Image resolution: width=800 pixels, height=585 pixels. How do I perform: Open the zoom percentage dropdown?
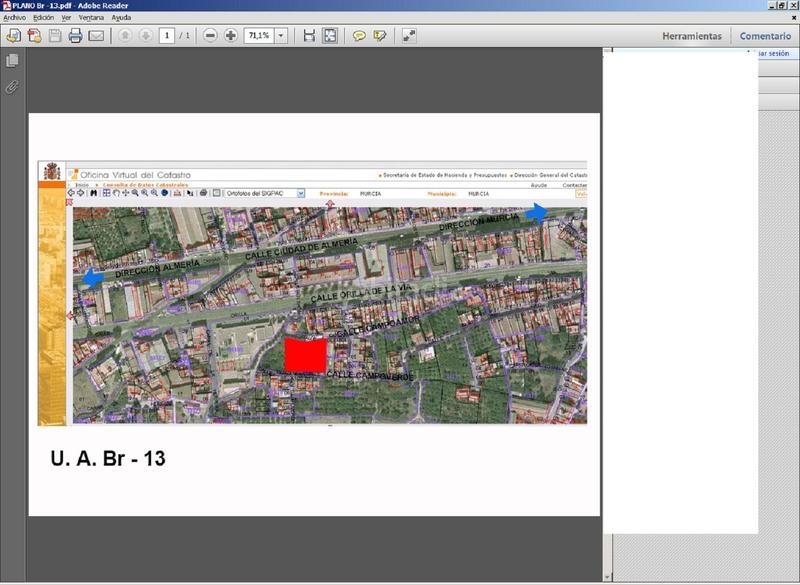(x=281, y=36)
